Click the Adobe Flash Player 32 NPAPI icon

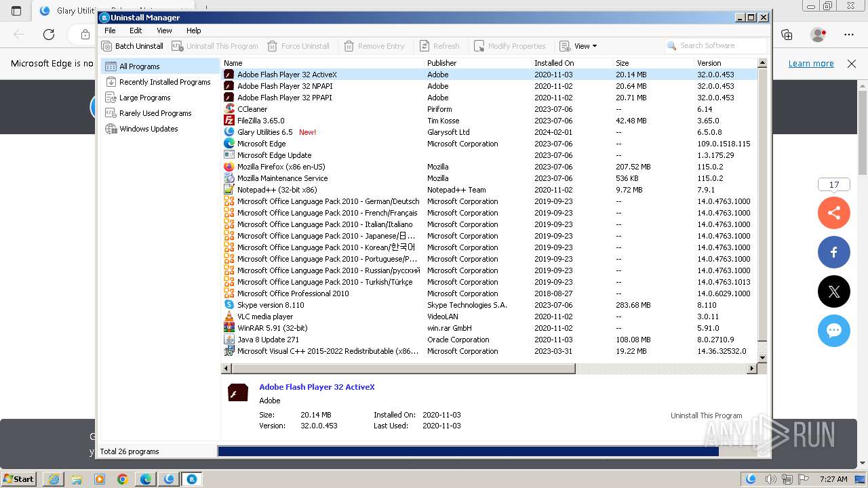229,86
